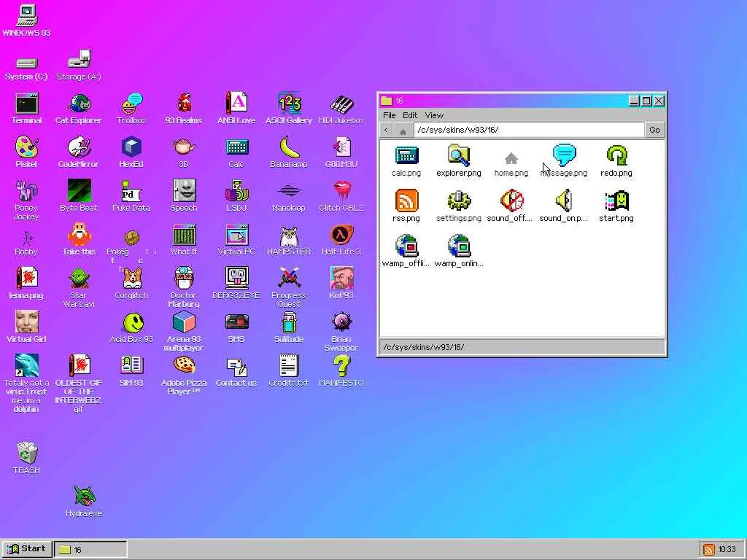Click the start.png file icon
This screenshot has width=747, height=560.
[616, 206]
